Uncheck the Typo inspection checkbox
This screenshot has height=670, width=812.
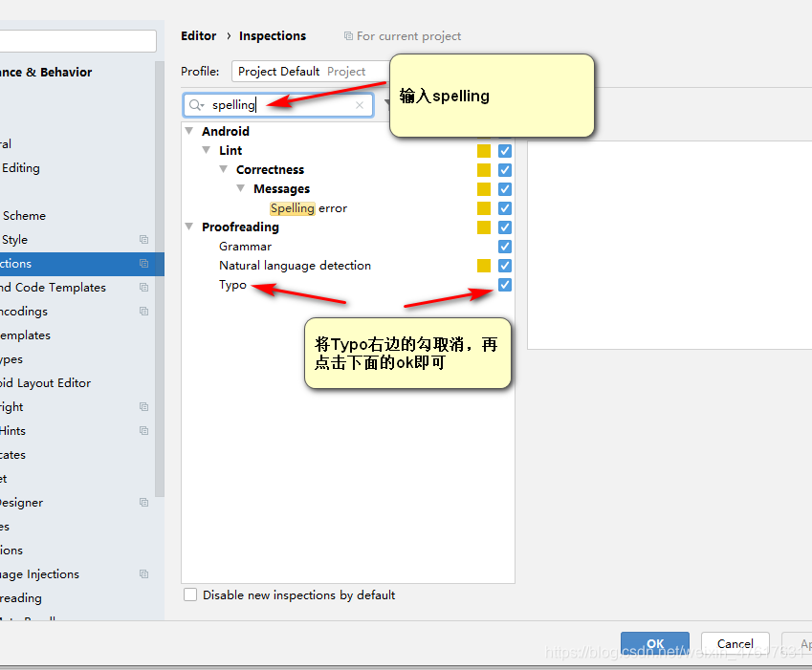click(505, 285)
